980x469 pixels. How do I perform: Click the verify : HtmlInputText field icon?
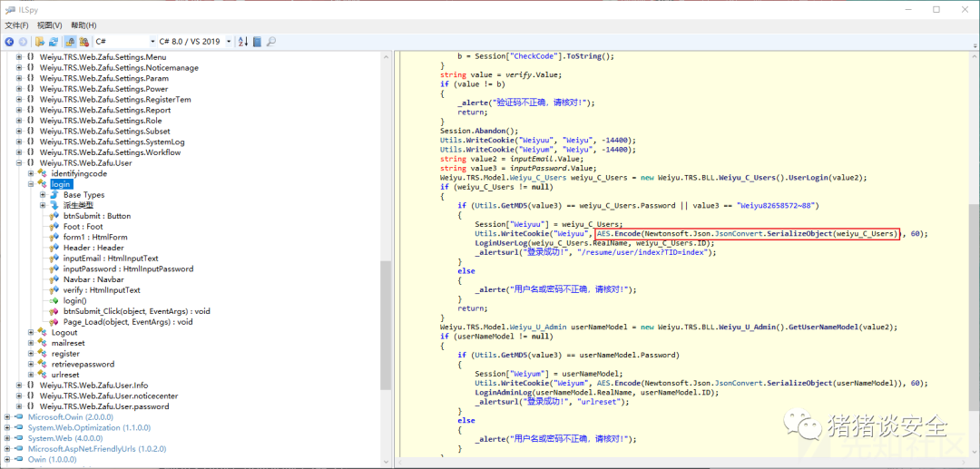[x=54, y=290]
